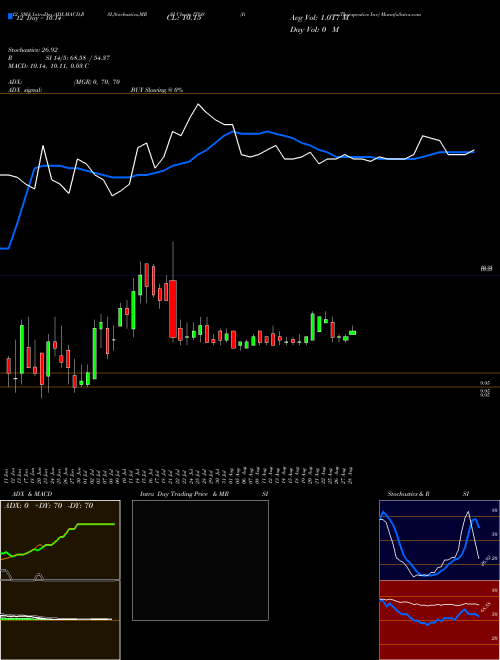Image resolution: width=500 pixels, height=660 pixels.
Task: Click the 'Stochastics & R' panel title
Action: [x=409, y=494]
